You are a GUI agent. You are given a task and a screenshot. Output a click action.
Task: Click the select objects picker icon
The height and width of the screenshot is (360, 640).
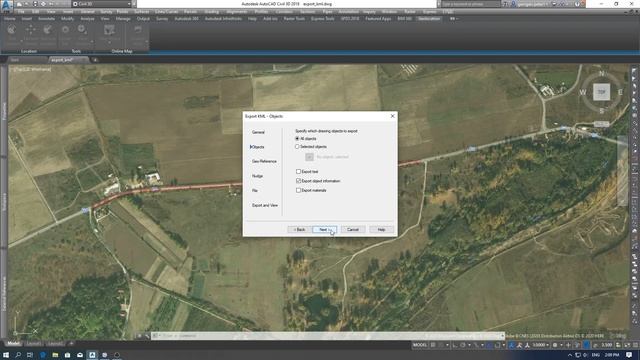(309, 157)
